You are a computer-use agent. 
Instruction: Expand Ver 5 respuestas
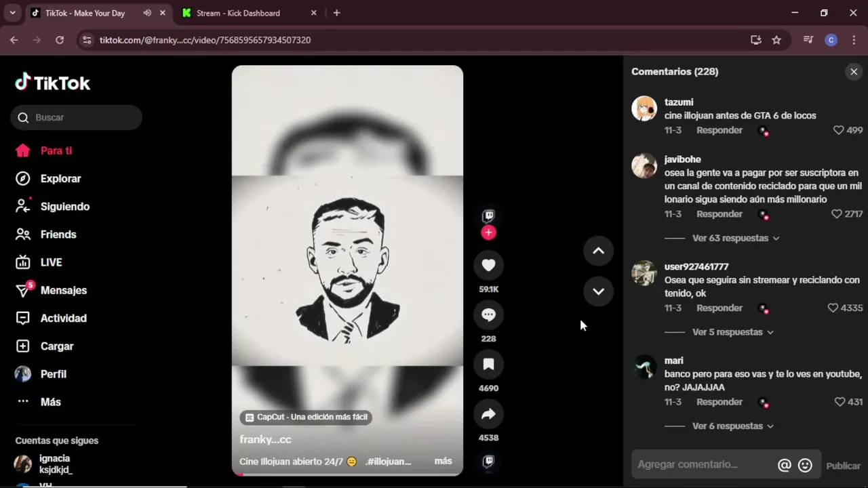(732, 332)
